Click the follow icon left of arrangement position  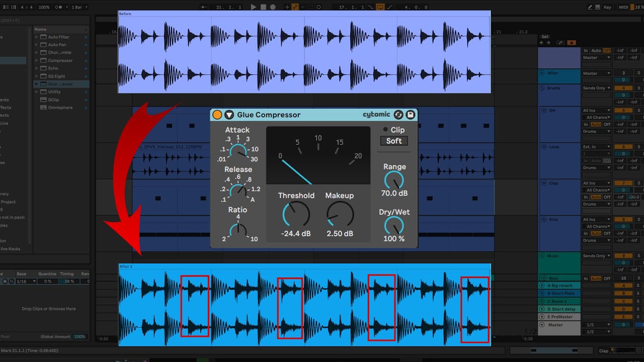(x=203, y=7)
